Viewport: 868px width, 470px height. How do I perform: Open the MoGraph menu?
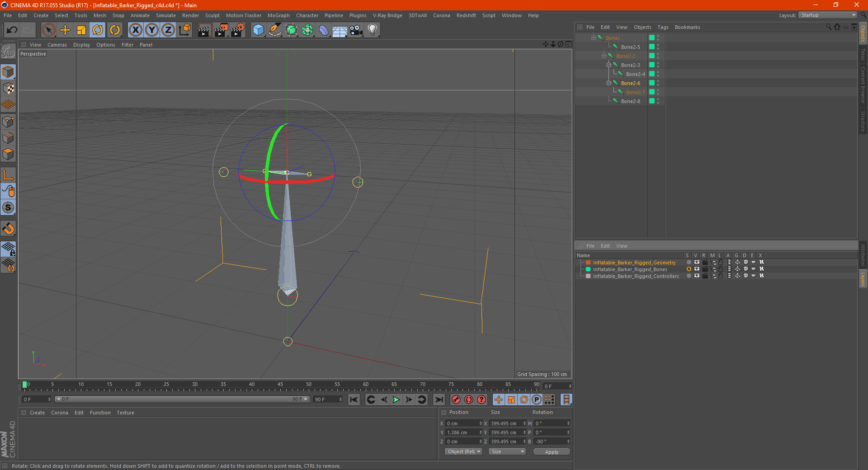coord(278,15)
